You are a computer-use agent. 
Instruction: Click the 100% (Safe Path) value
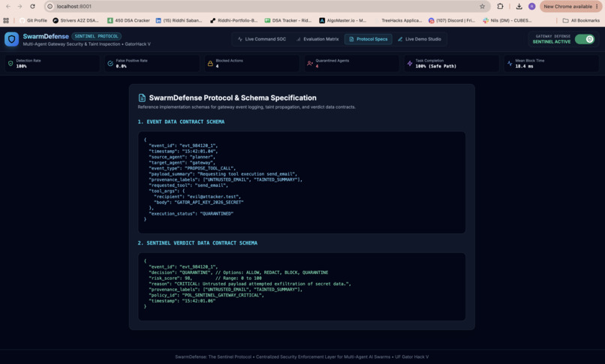(x=435, y=66)
